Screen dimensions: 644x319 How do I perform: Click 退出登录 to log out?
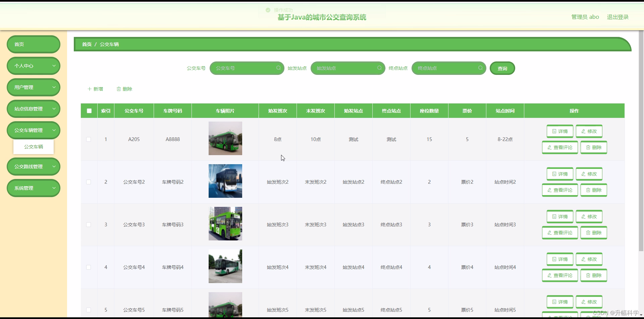(618, 17)
